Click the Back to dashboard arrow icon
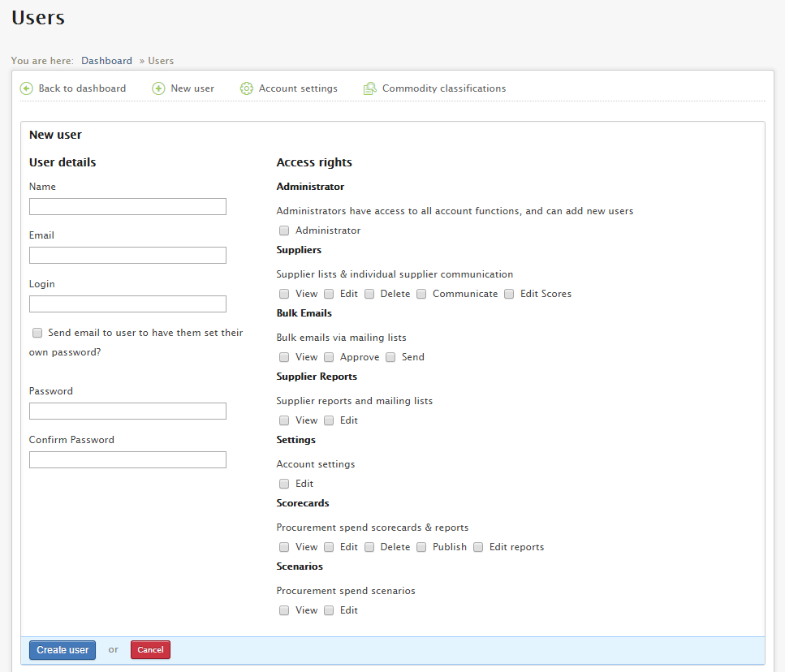The image size is (785, 672). pos(26,88)
